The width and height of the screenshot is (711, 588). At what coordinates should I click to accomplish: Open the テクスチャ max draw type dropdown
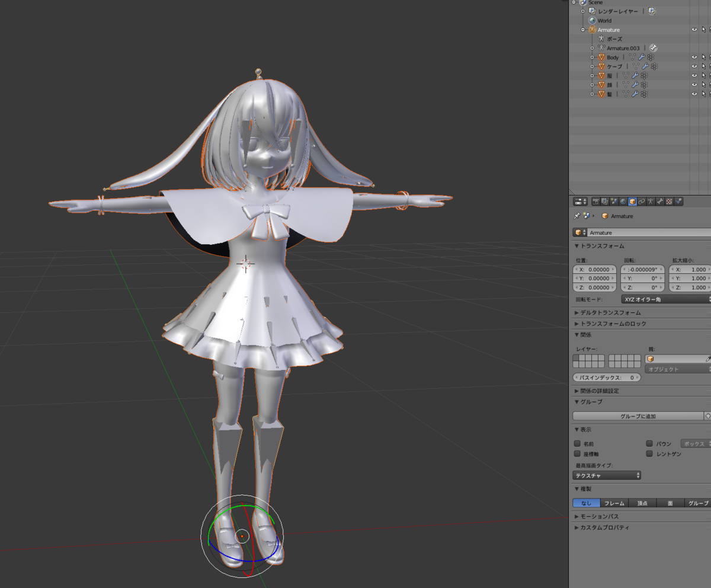click(x=607, y=475)
